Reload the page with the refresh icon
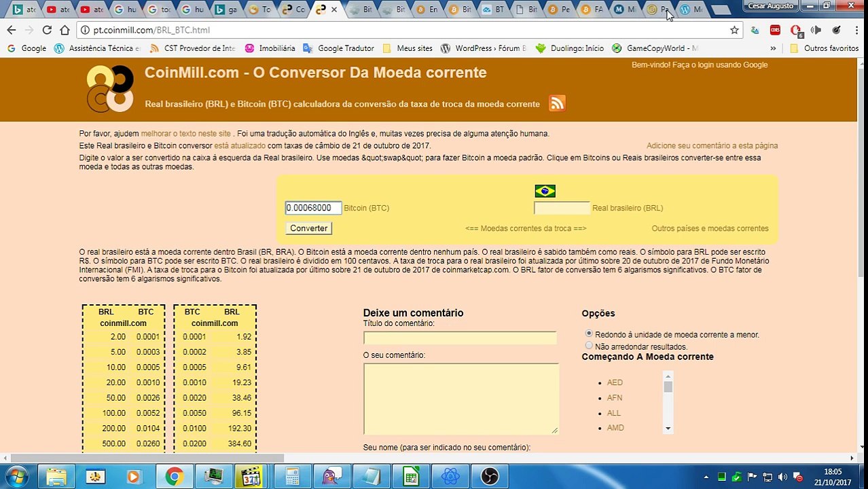868x489 pixels. 47,30
